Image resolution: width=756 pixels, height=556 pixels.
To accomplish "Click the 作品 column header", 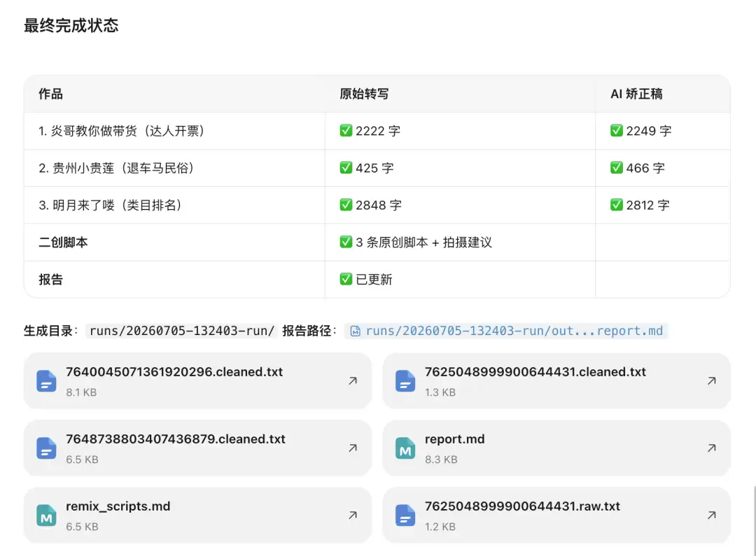I will tap(50, 94).
